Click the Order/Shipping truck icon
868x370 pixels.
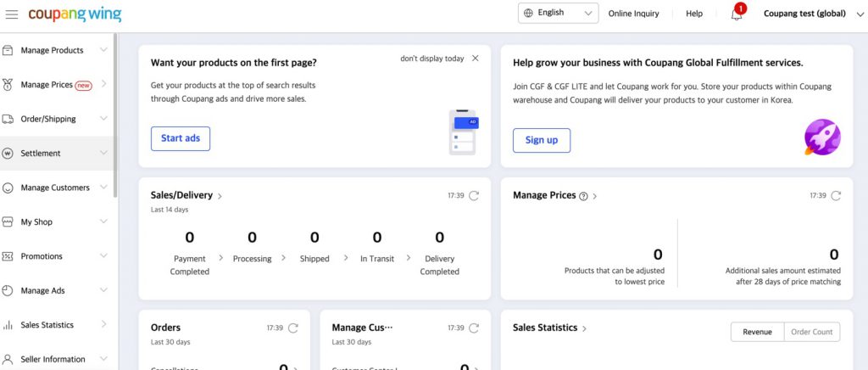8,119
